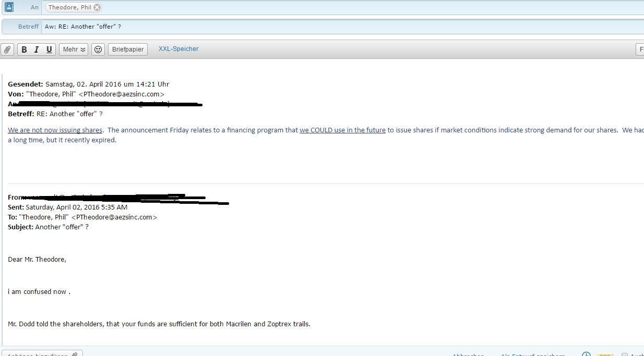This screenshot has height=356, width=644.
Task: Place cursor in 'Betreff: RE: Another "offer" ?' line
Action: [x=55, y=114]
